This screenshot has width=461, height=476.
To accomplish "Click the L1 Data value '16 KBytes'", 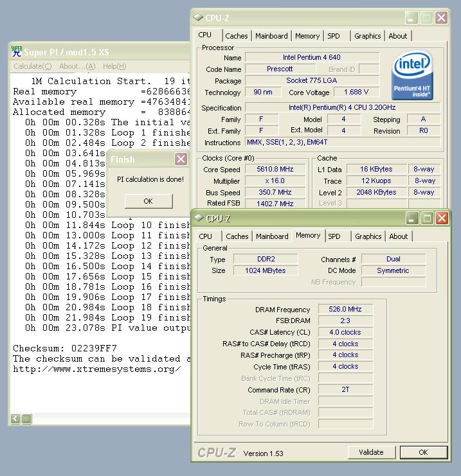I will (x=377, y=169).
